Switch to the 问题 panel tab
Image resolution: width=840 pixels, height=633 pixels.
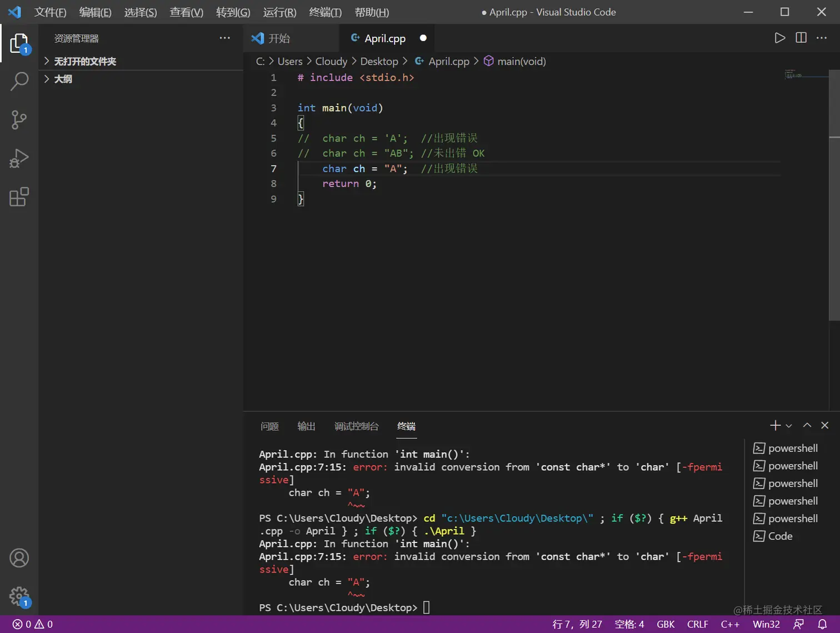pyautogui.click(x=269, y=426)
